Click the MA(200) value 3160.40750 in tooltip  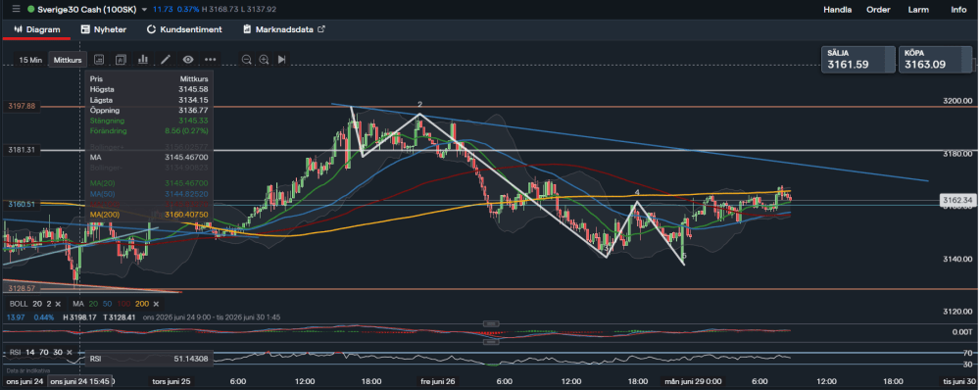point(187,215)
